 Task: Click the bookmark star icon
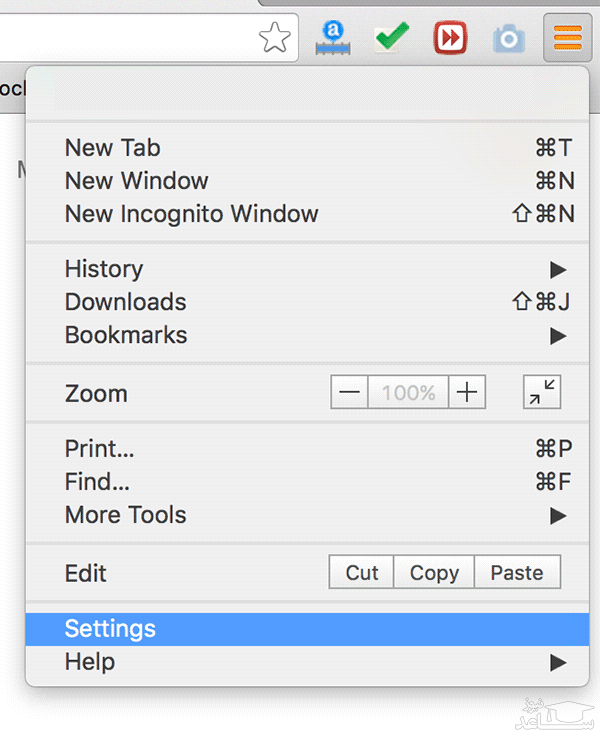point(274,39)
